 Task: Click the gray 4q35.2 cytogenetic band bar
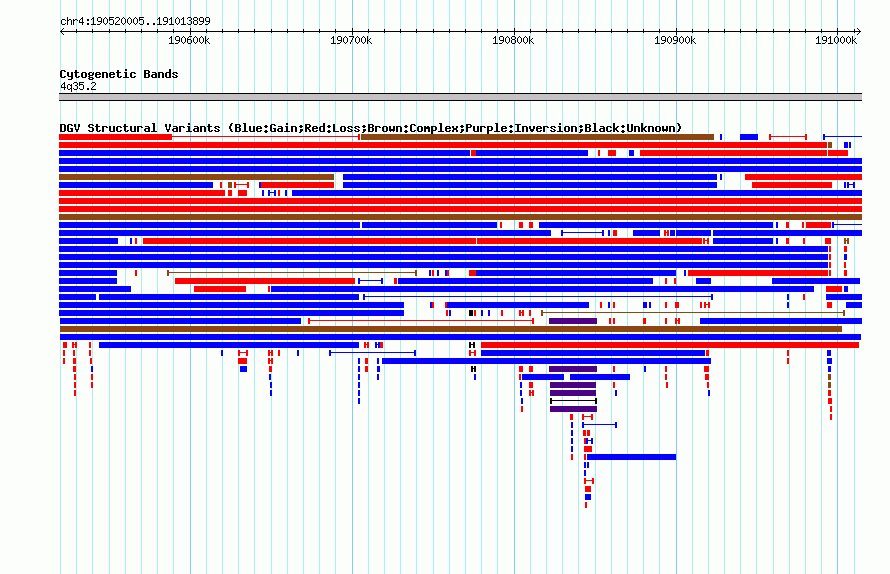click(x=460, y=97)
